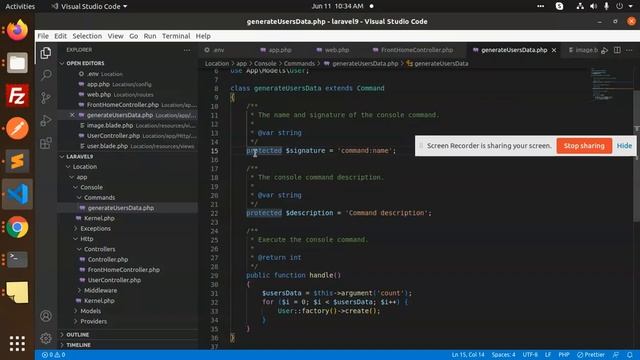Change language mode PHP in status bar
Screen dimensions: 640x360
coord(564,355)
